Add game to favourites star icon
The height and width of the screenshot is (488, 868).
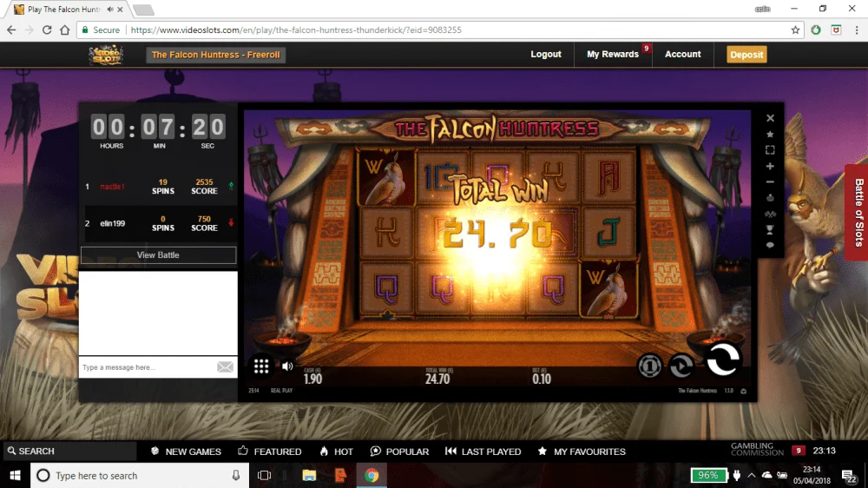click(x=770, y=134)
